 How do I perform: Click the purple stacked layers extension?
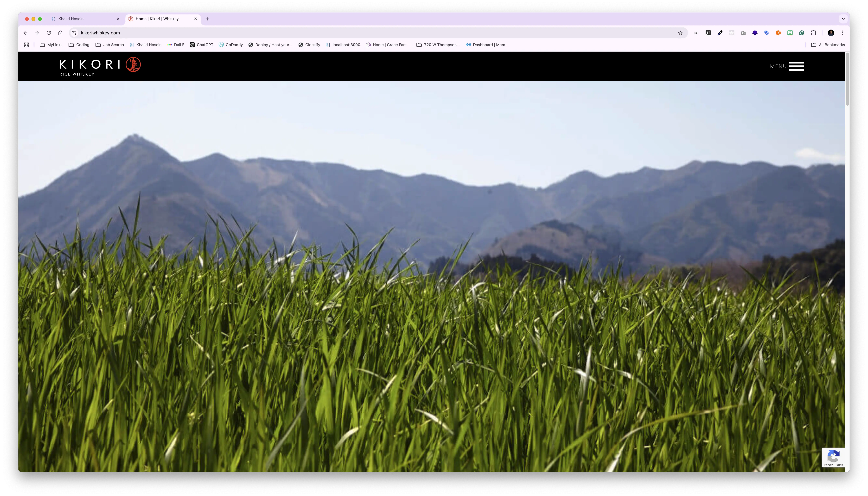click(755, 33)
